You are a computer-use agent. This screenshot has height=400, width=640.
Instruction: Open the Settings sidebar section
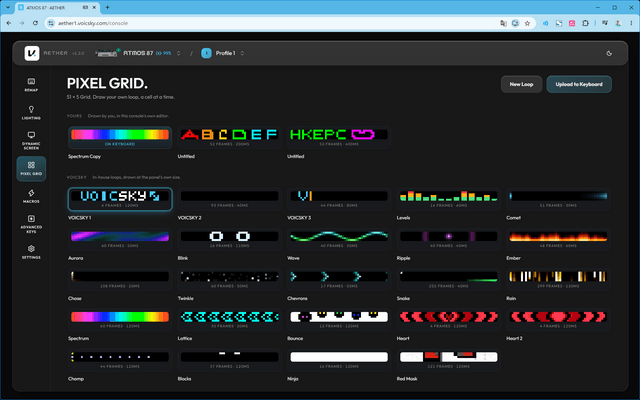tap(31, 252)
